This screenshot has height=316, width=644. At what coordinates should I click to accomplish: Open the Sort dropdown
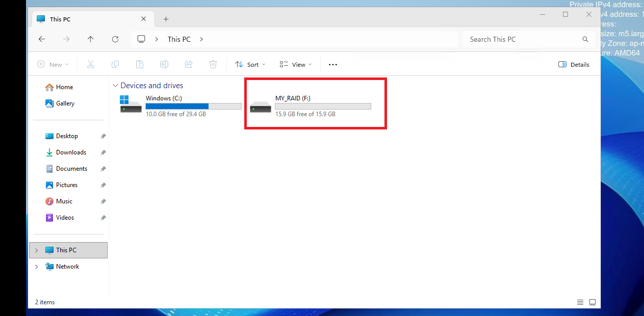pyautogui.click(x=250, y=65)
